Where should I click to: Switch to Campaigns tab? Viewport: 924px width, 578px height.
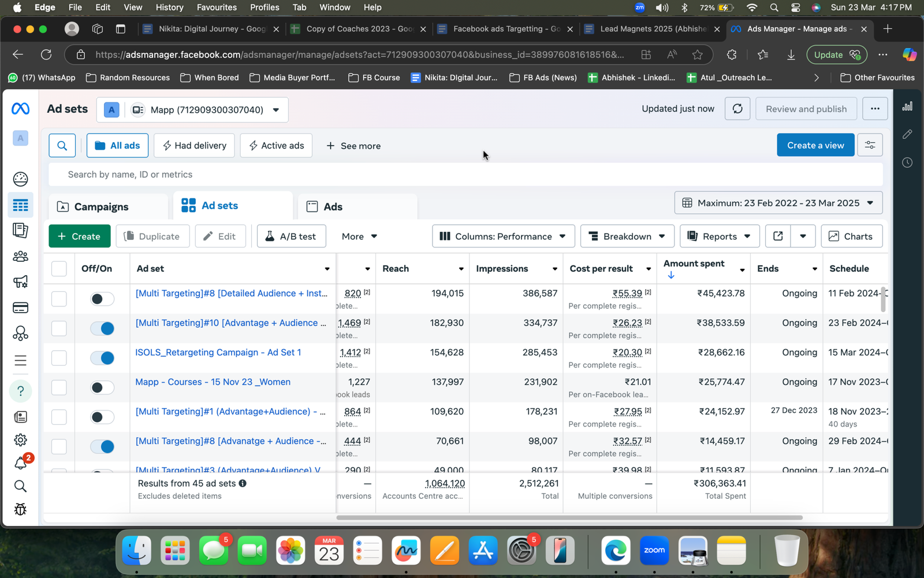[108, 207]
